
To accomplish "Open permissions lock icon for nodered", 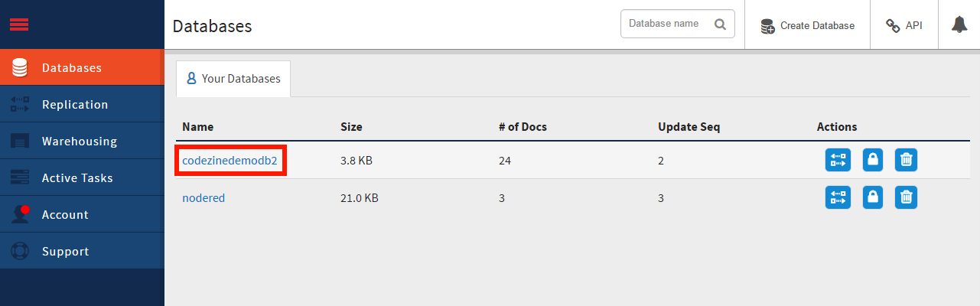I will click(x=872, y=197).
